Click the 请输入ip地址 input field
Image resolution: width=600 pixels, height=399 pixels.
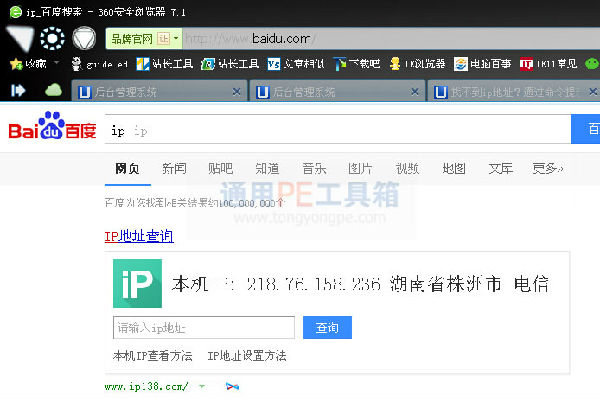coord(204,327)
